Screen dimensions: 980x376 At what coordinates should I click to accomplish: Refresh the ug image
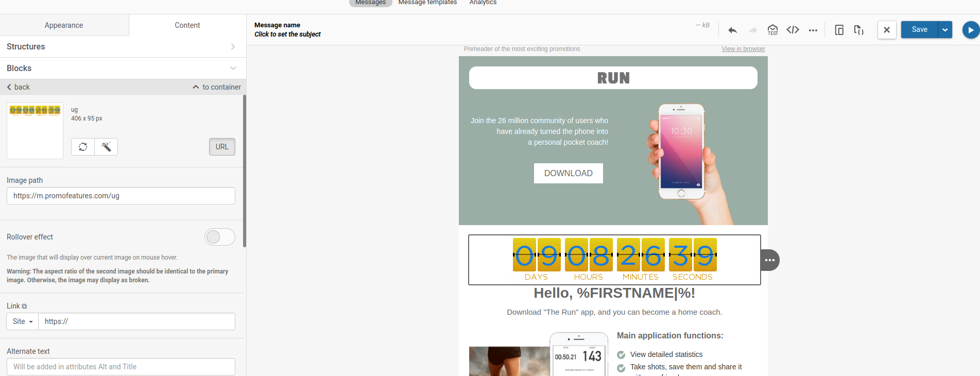(83, 147)
